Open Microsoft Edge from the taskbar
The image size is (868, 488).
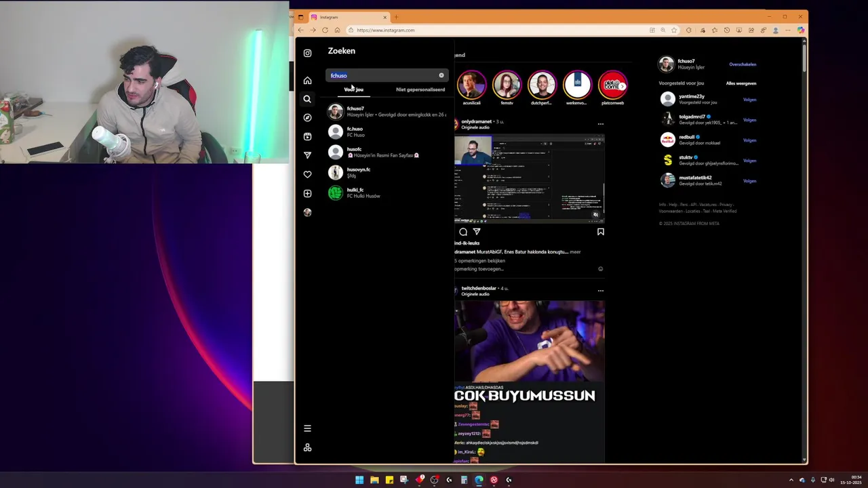pyautogui.click(x=479, y=480)
